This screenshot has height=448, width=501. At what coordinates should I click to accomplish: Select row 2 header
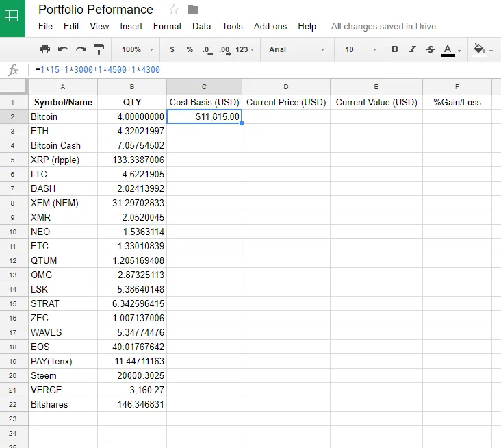[x=13, y=116]
